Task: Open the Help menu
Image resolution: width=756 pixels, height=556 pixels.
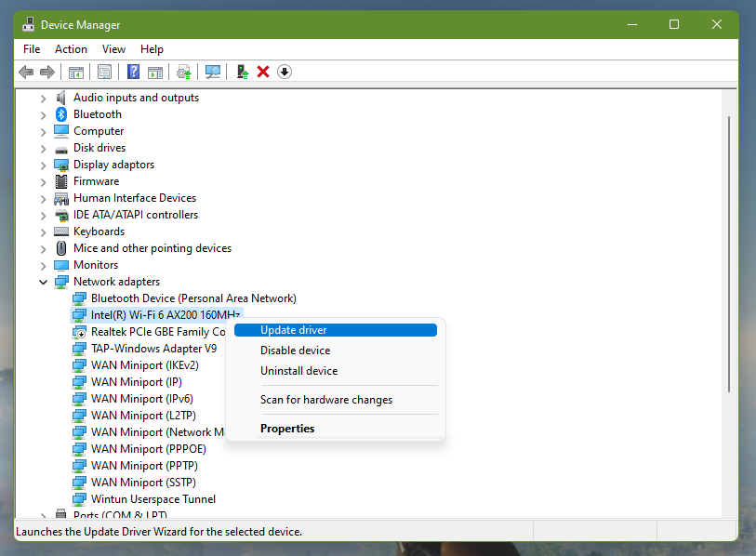Action: (152, 49)
